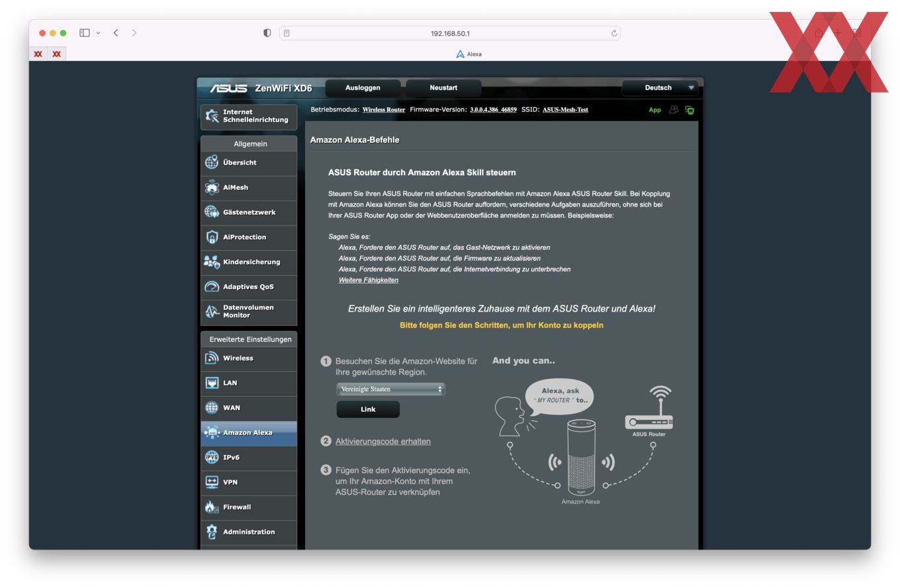Toggle the Safari sidebar icon
The height and width of the screenshot is (588, 900).
(85, 32)
